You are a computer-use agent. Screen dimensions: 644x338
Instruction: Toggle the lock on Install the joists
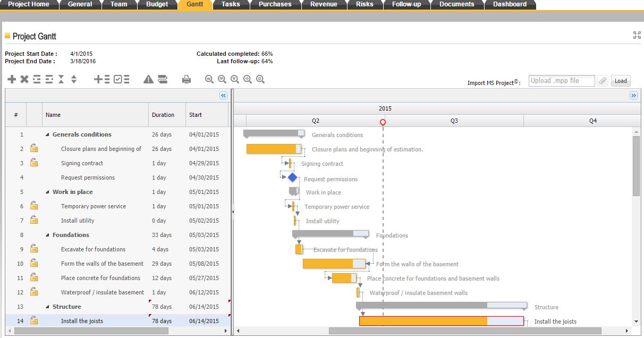(33, 320)
